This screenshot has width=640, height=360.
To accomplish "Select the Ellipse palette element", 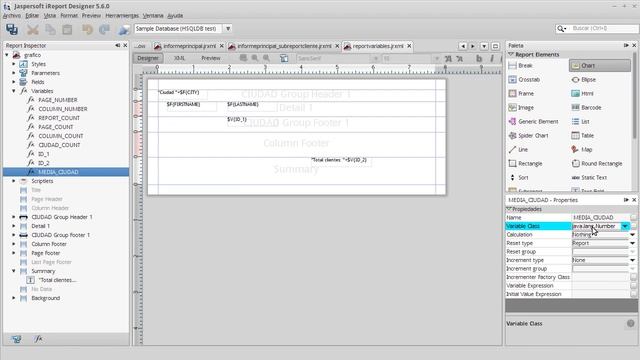I will (x=583, y=80).
